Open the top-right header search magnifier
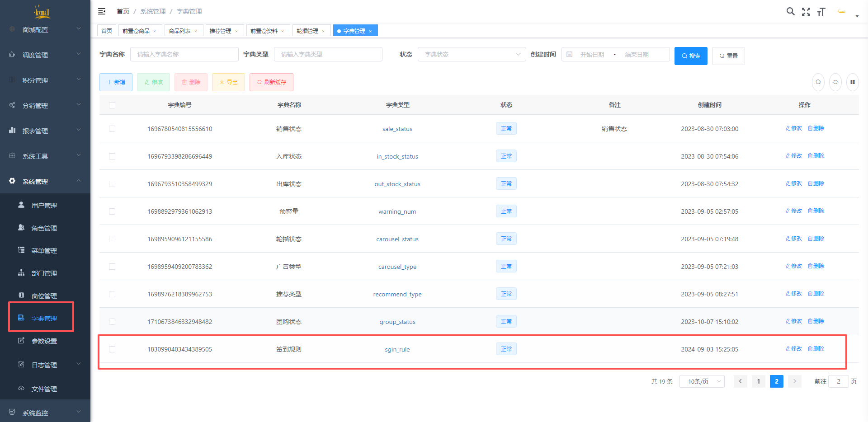This screenshot has height=422, width=868. pyautogui.click(x=790, y=11)
